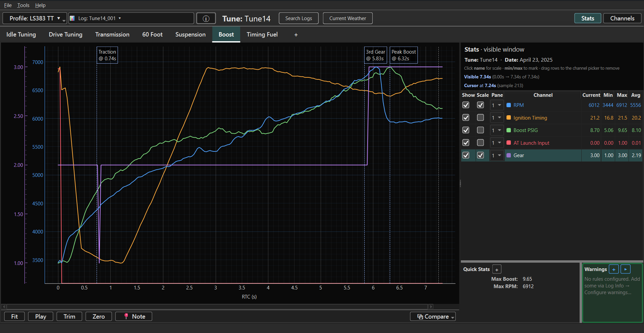Toggle Show checkbox for Gear
644x333 pixels.
tap(466, 155)
